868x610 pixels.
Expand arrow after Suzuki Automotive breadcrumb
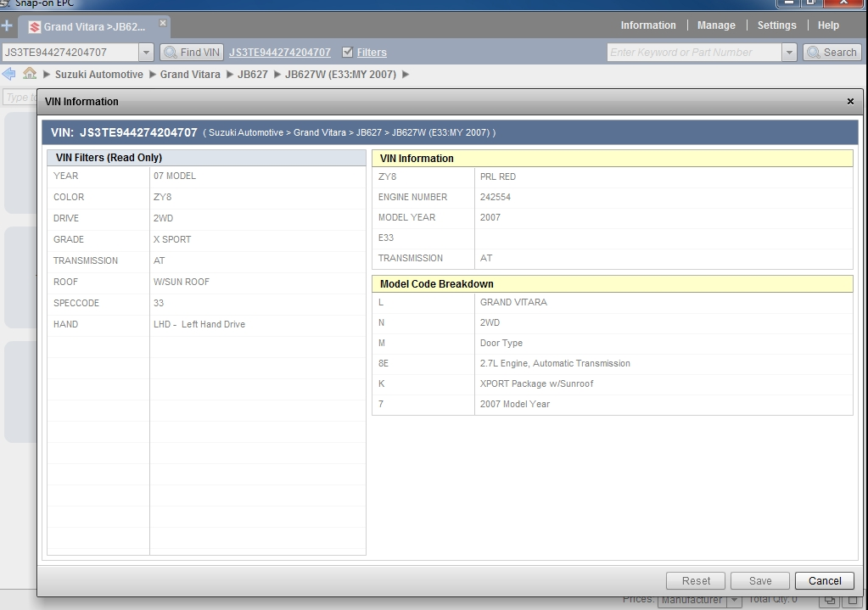pos(152,74)
